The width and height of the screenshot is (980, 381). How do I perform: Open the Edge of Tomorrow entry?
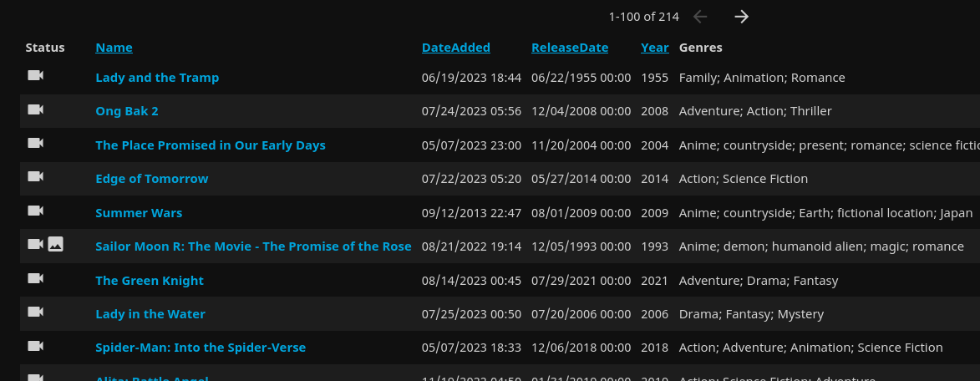[152, 179]
